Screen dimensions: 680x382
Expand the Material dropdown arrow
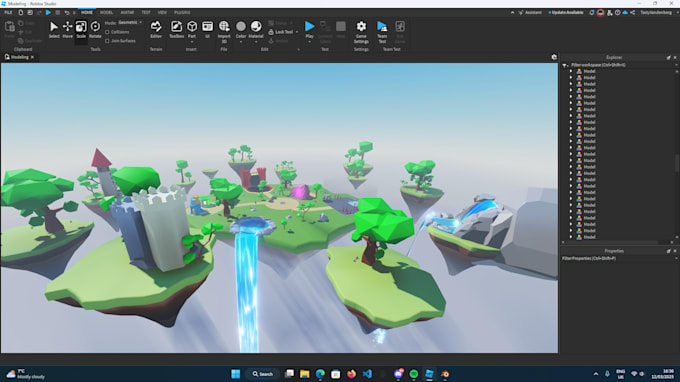pos(256,42)
